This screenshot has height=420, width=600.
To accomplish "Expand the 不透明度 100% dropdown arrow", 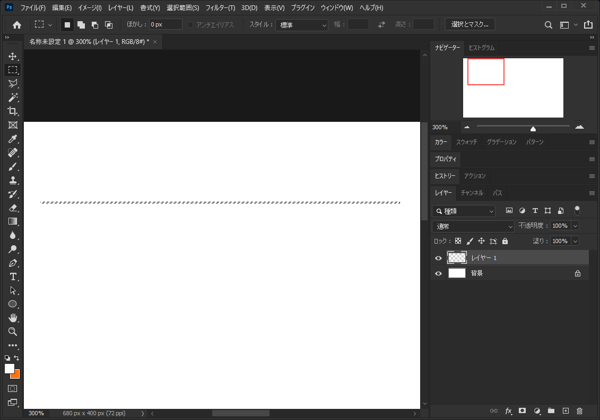I will point(575,226).
